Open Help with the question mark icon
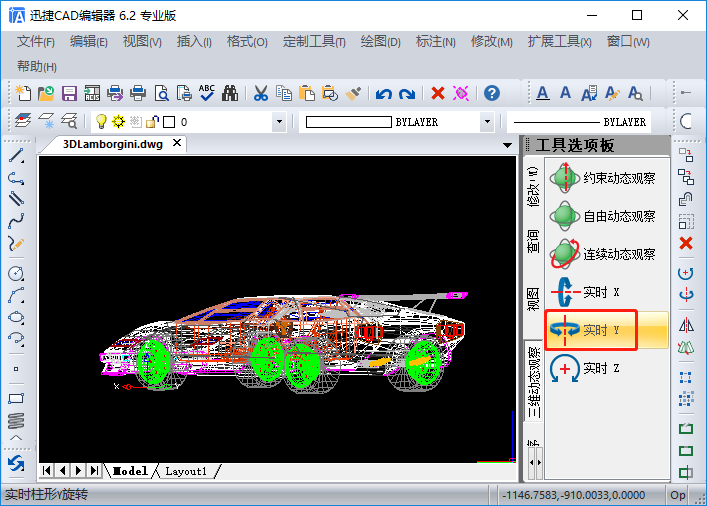The width and height of the screenshot is (707, 506). [492, 93]
